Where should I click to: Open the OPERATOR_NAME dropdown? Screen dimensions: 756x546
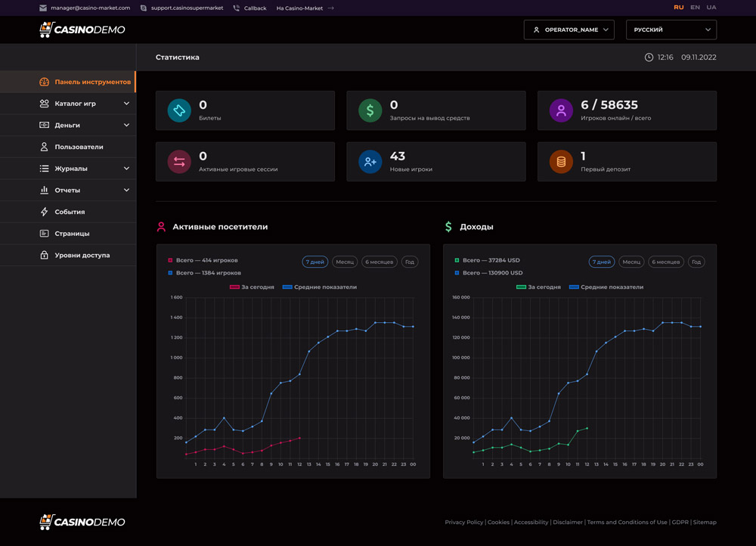coord(569,29)
